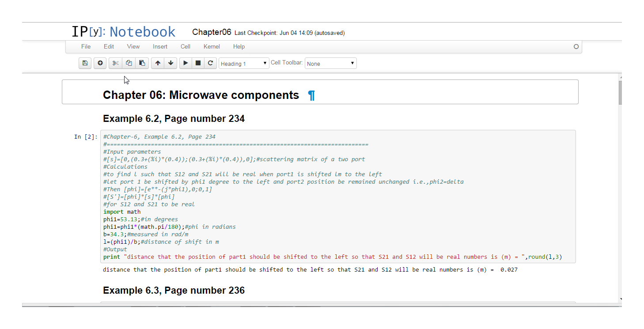Image resolution: width=644 pixels, height=329 pixels.
Task: Click the Chapter06 notebook title to rename
Action: 212,32
